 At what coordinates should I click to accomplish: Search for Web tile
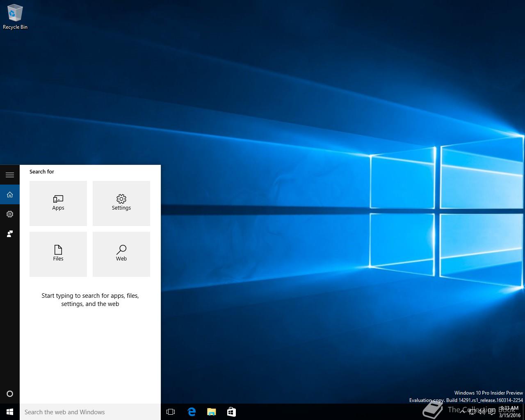121,254
